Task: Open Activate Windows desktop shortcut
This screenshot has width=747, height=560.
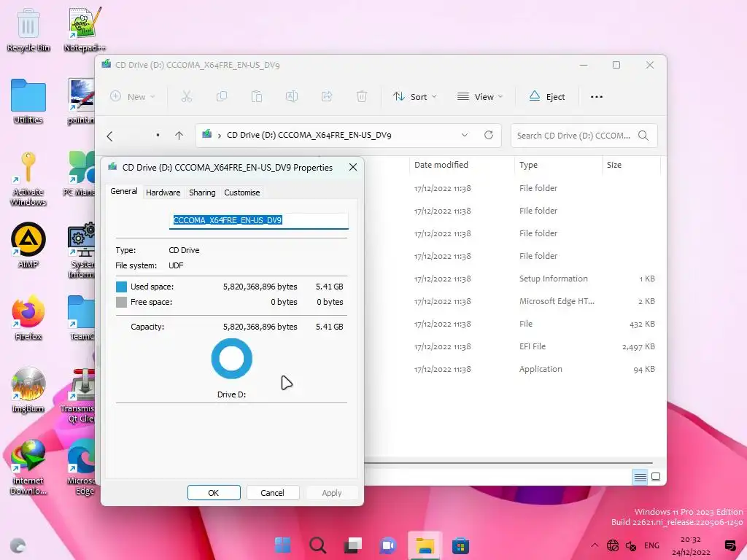Action: pyautogui.click(x=28, y=179)
